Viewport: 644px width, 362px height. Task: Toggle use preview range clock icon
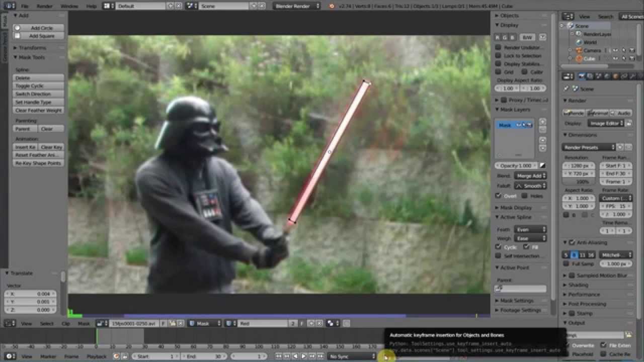pyautogui.click(x=116, y=356)
